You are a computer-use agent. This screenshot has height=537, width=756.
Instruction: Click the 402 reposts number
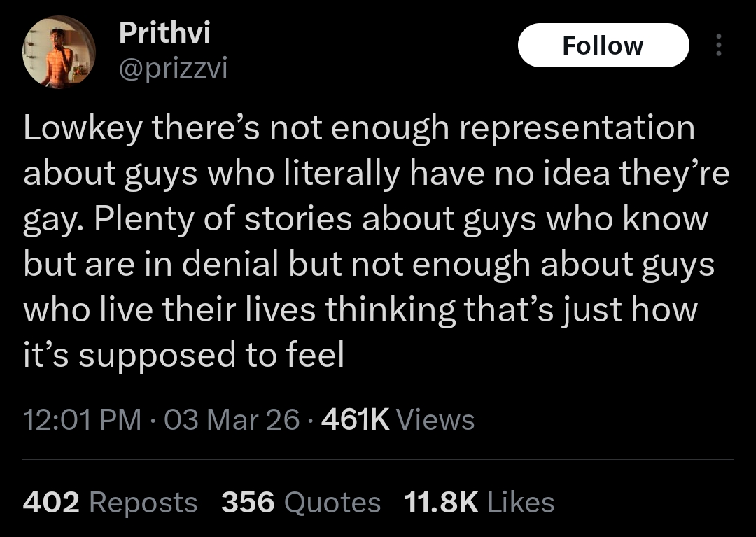coord(51,503)
